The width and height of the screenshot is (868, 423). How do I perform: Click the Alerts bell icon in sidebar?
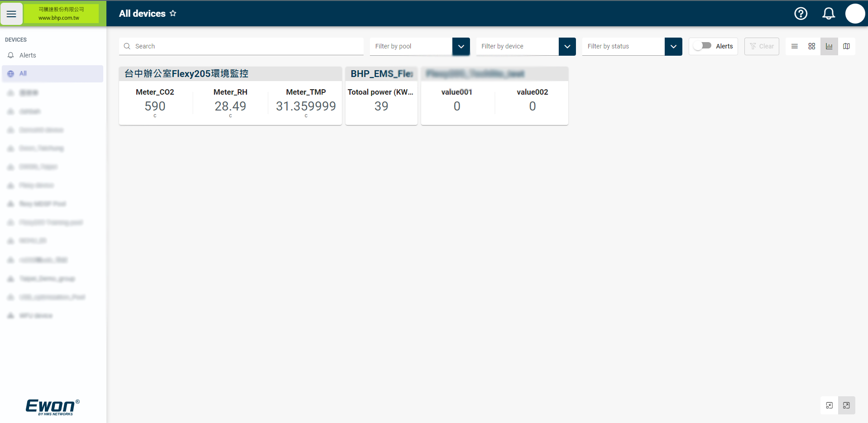click(11, 55)
